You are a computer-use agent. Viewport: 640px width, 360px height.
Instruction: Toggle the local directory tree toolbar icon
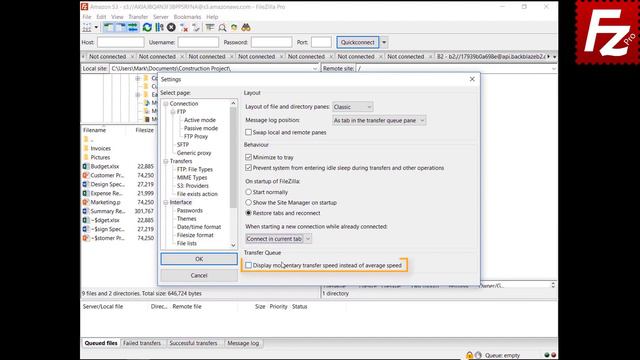[108, 27]
